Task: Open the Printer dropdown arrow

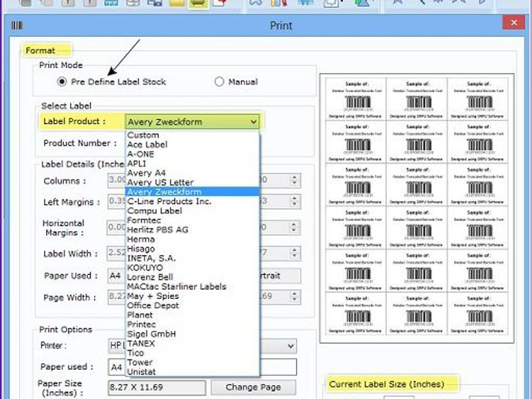Action: pos(291,346)
